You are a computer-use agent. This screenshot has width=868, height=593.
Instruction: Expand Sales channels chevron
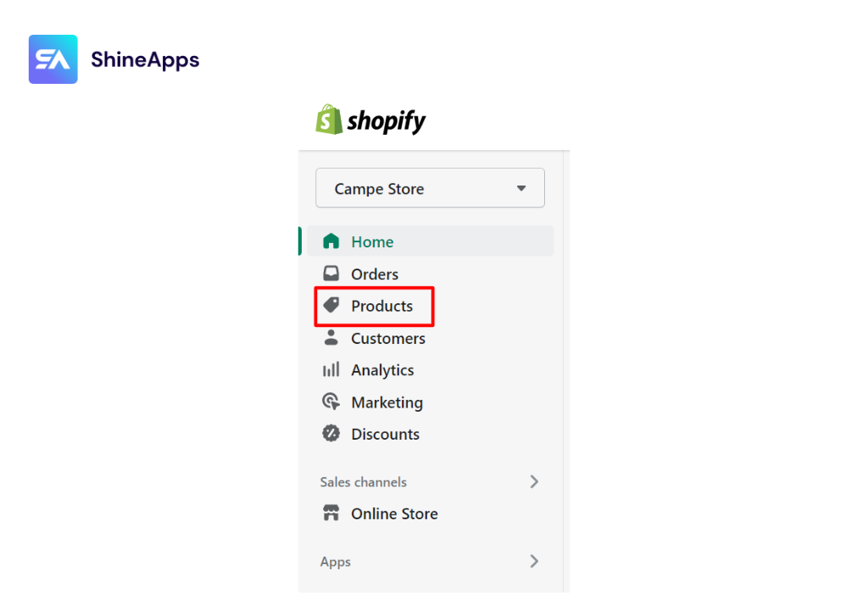[x=534, y=482]
